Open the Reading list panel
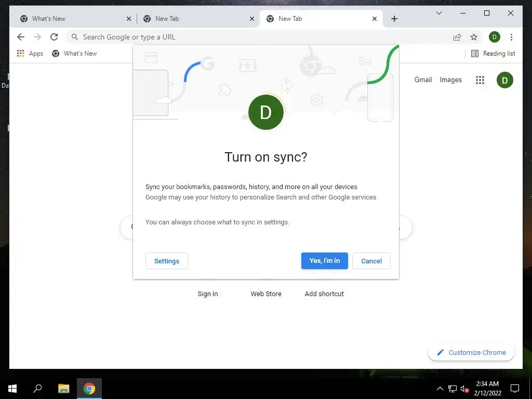Image resolution: width=532 pixels, height=399 pixels. click(x=494, y=54)
